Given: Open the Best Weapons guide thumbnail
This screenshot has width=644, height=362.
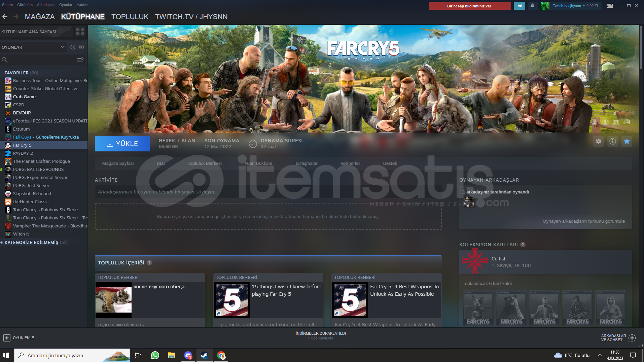Looking at the screenshot, I should tap(350, 300).
